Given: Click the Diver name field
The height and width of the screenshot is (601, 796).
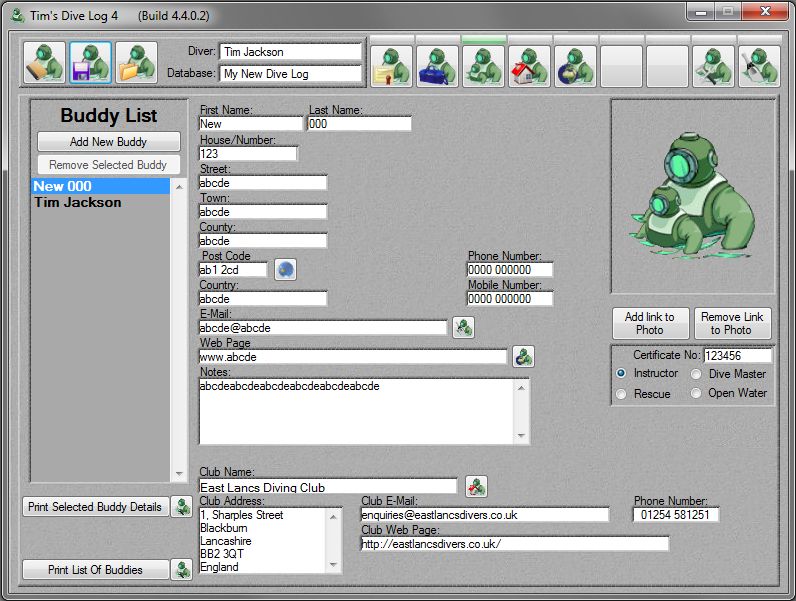Looking at the screenshot, I should pos(291,52).
